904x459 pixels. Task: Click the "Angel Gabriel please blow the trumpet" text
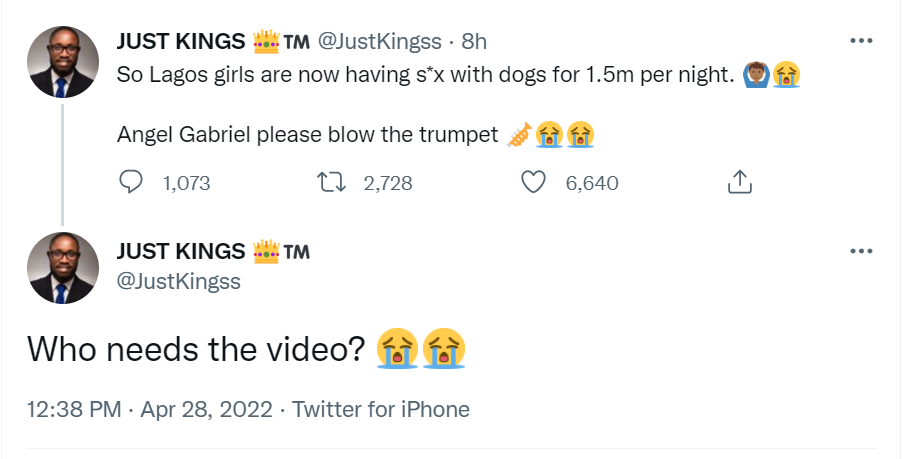(305, 134)
